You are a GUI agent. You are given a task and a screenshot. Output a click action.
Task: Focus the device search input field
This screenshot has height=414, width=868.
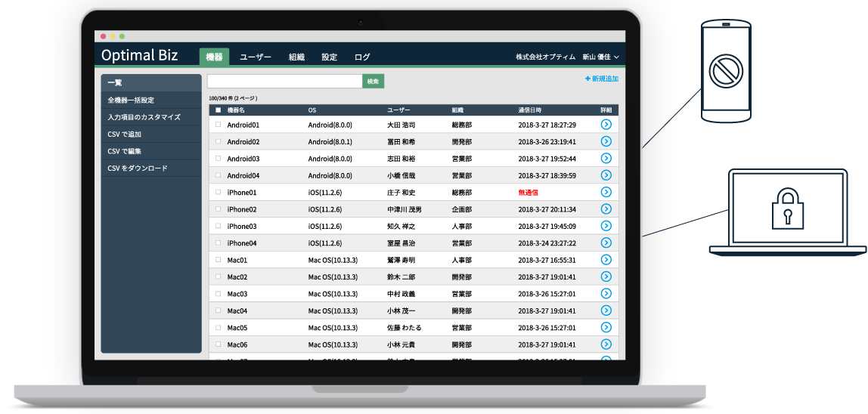coord(284,81)
